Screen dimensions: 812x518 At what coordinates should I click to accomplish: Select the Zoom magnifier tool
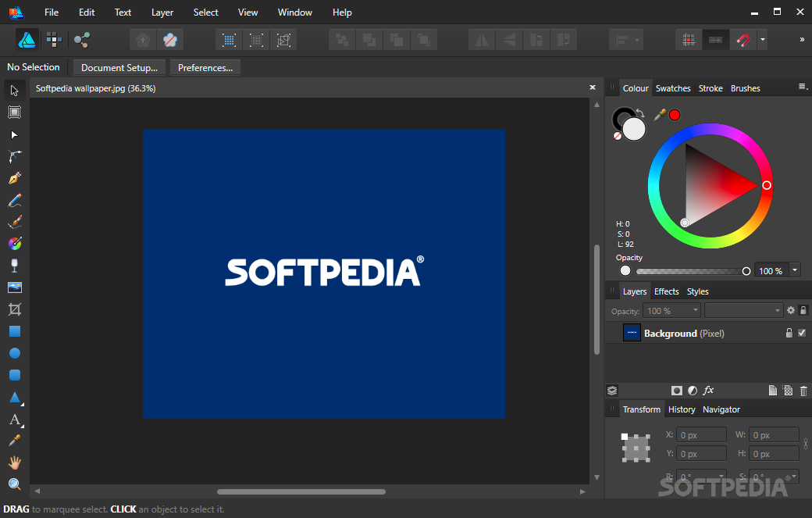pyautogui.click(x=15, y=484)
